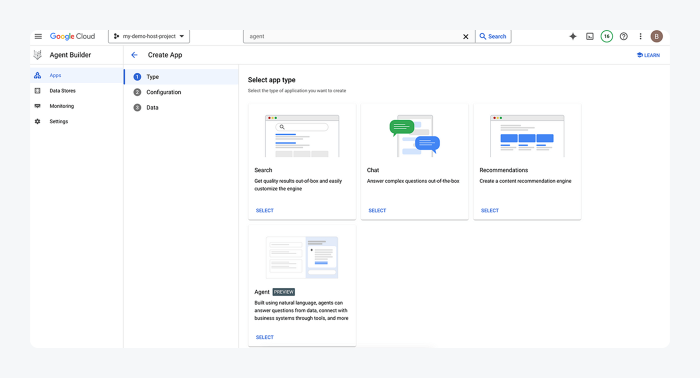This screenshot has height=378, width=700.
Task: Click the Chat card title
Action: [x=373, y=170]
